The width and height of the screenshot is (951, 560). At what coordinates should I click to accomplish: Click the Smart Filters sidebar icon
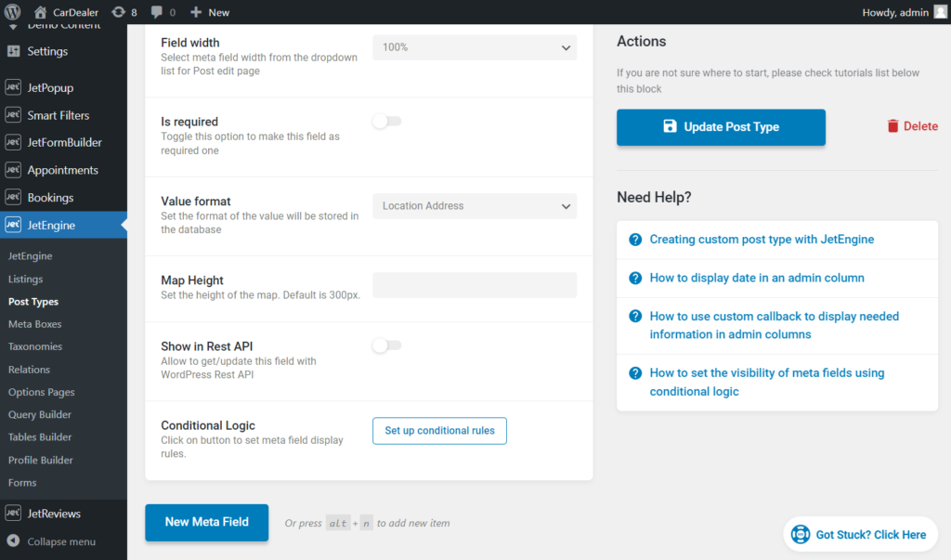13,114
